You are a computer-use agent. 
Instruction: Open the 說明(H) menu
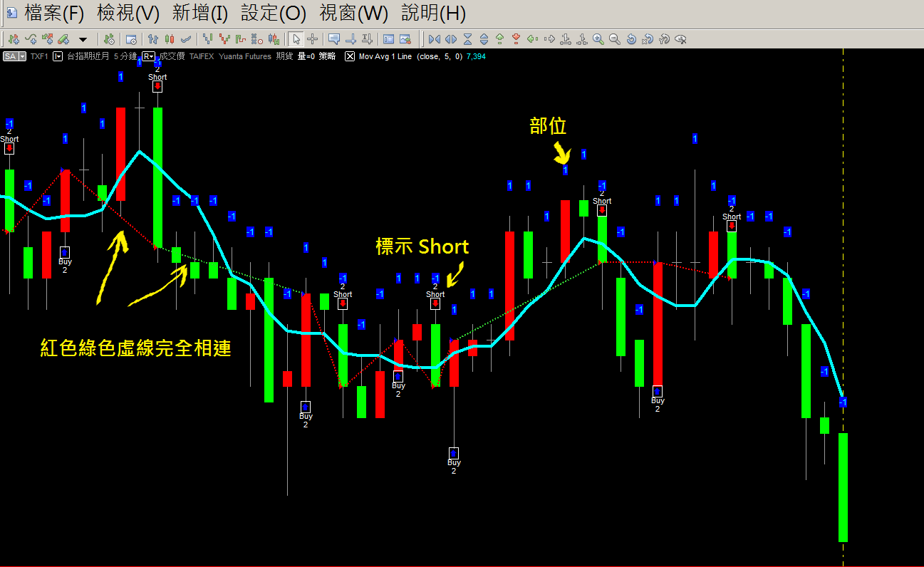[433, 12]
